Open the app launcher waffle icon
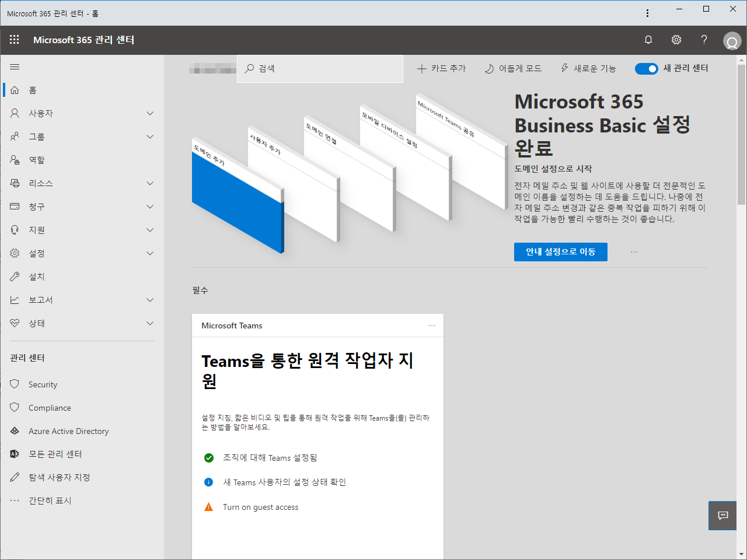This screenshot has height=560, width=747. tap(15, 40)
